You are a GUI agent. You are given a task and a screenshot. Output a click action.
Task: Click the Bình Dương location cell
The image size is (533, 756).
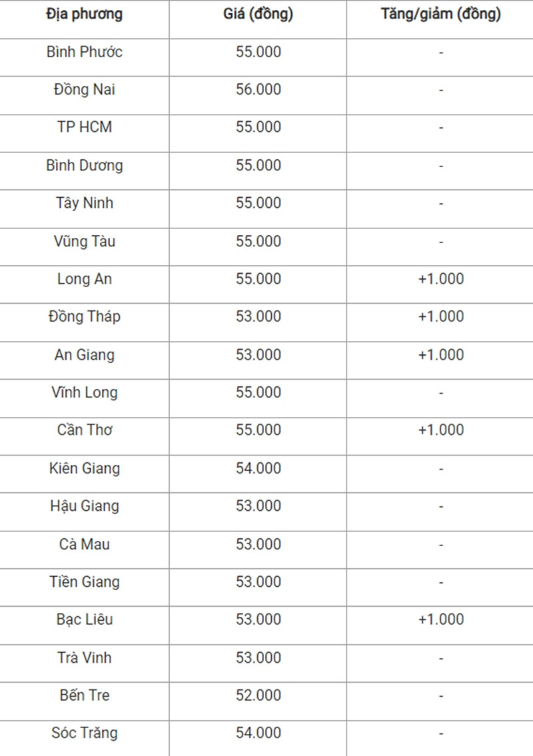(85, 165)
